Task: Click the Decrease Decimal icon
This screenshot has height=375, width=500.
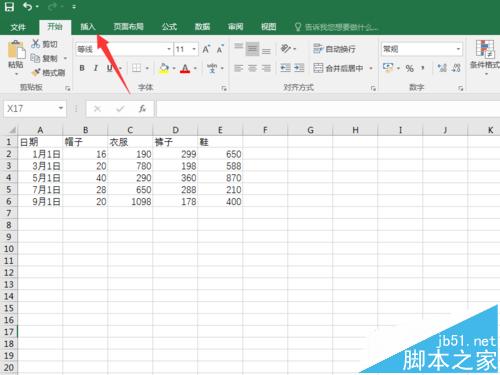Action: click(x=456, y=68)
